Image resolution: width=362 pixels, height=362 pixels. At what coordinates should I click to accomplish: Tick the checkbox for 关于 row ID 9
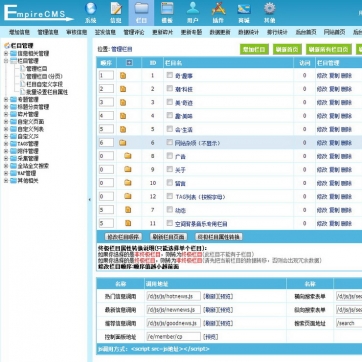point(170,169)
